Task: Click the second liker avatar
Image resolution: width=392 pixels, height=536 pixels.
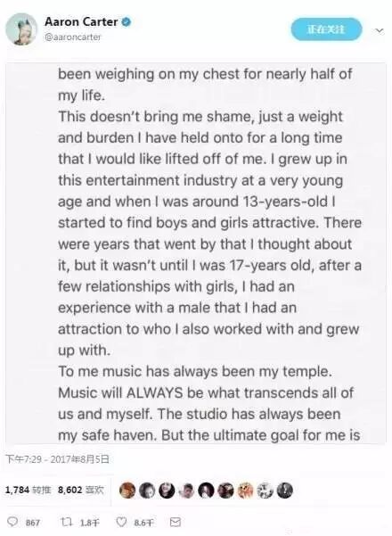Action: point(147,491)
